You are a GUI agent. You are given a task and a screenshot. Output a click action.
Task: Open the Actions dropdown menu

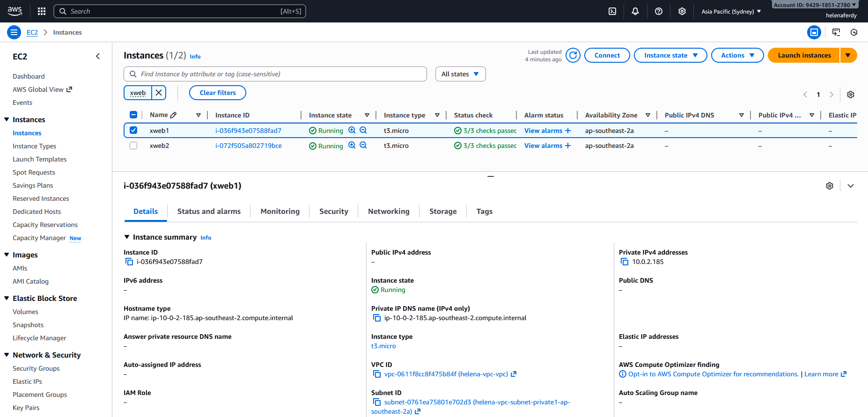737,55
